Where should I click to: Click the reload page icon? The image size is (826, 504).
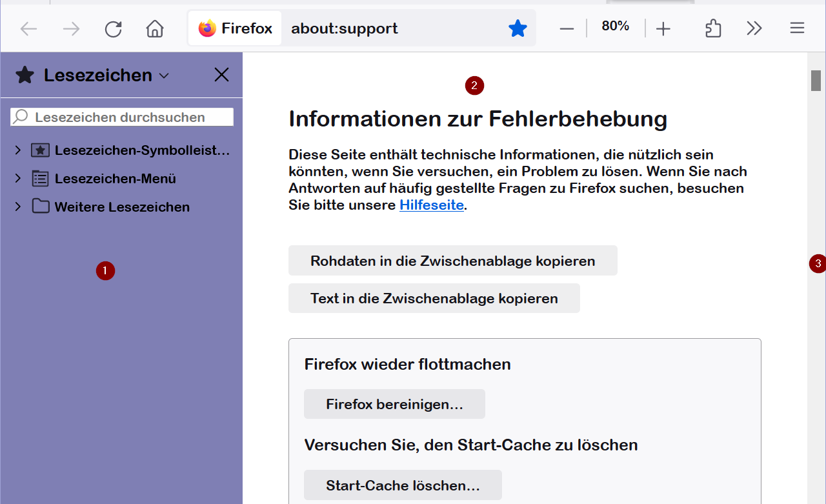pos(114,28)
